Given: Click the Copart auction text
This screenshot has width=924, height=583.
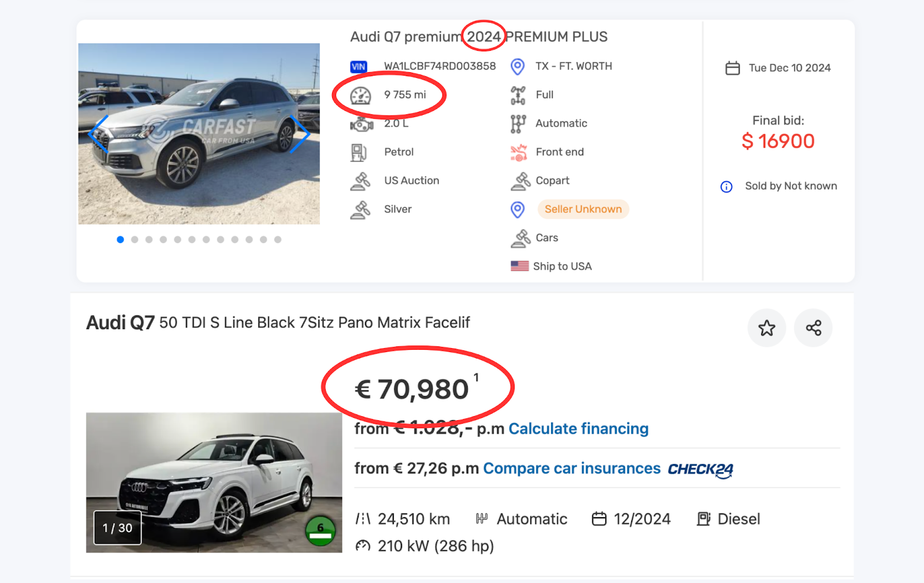Looking at the screenshot, I should (553, 181).
